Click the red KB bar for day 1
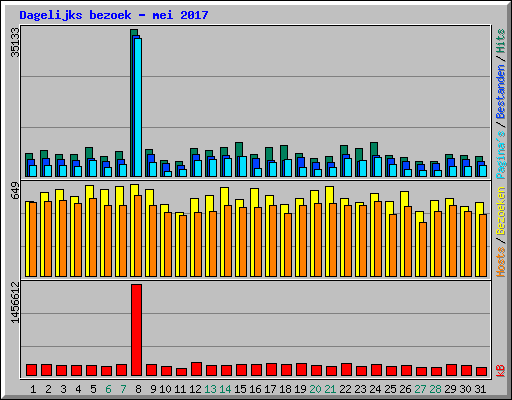Viewport: 512px width, 400px height. 31,370
